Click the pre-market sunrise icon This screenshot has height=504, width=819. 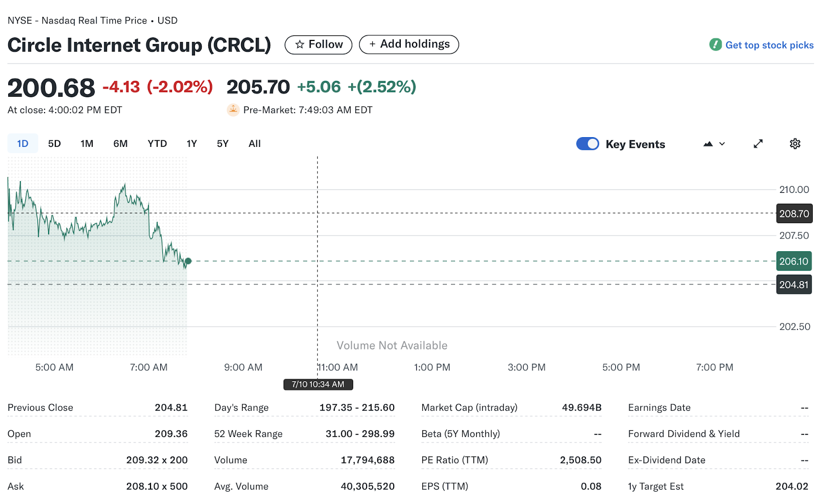[x=233, y=110]
